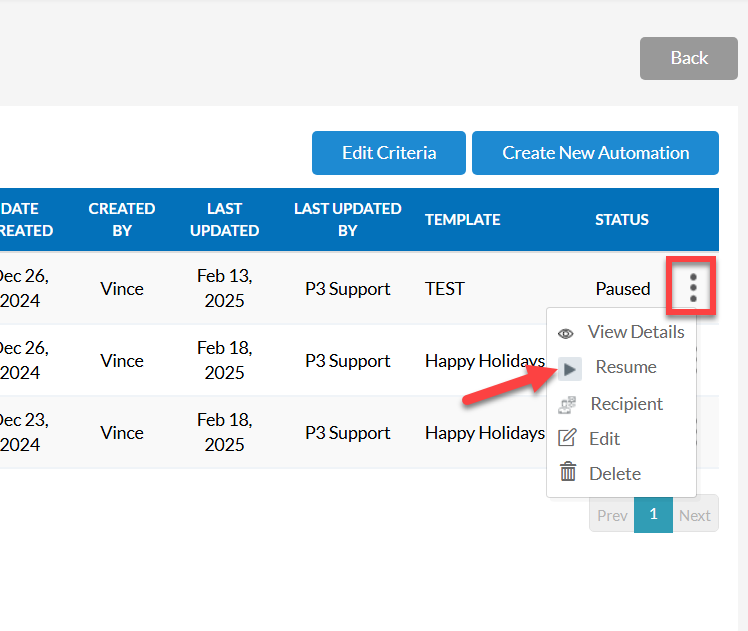Viewport: 748px width, 631px height.
Task: Sort by the Template column header
Action: (x=462, y=219)
